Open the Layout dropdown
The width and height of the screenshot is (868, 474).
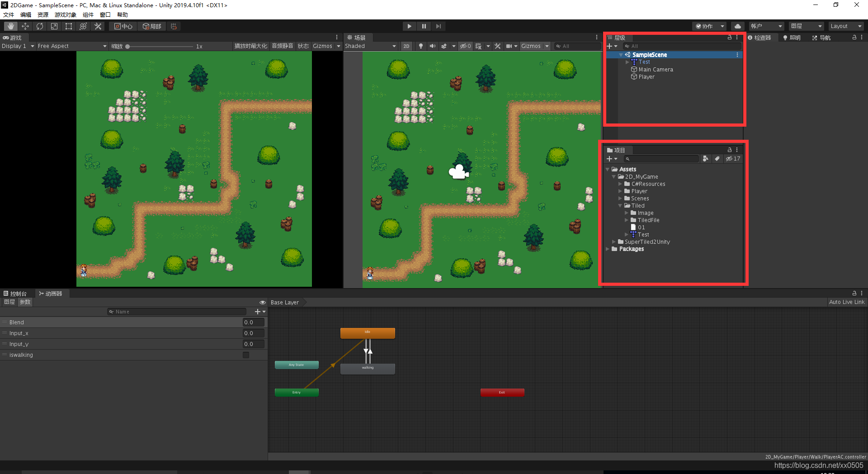tap(846, 26)
